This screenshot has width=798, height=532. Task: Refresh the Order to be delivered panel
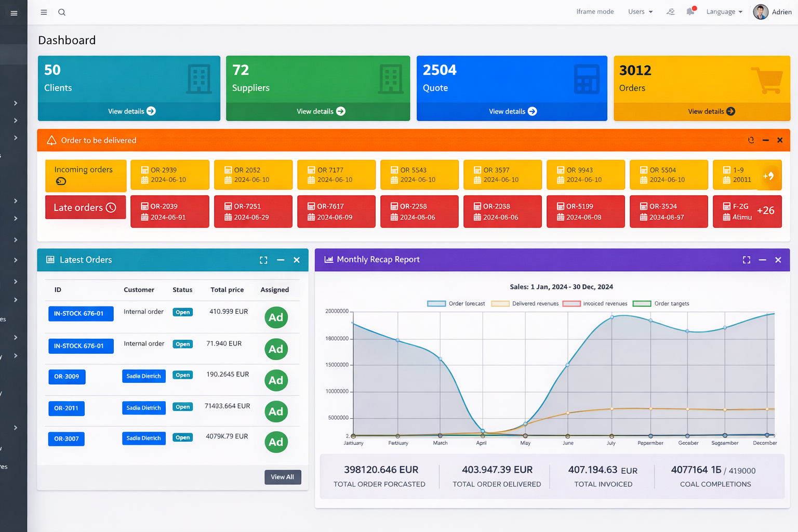751,140
